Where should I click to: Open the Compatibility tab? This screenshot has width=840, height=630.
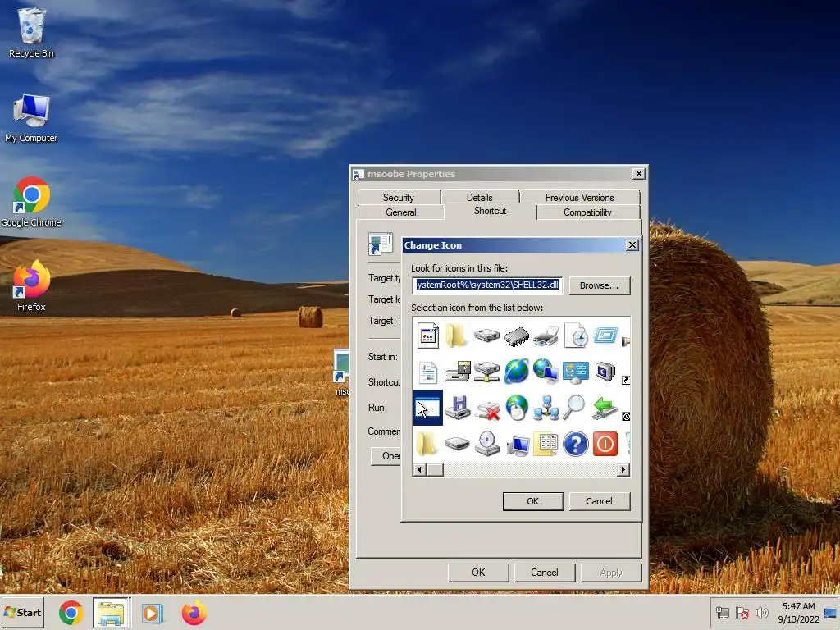pos(587,212)
